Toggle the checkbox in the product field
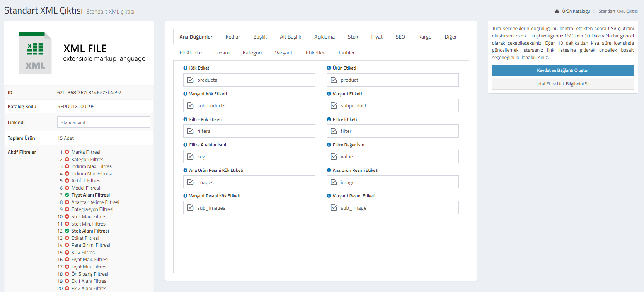The image size is (644, 292). click(x=334, y=80)
